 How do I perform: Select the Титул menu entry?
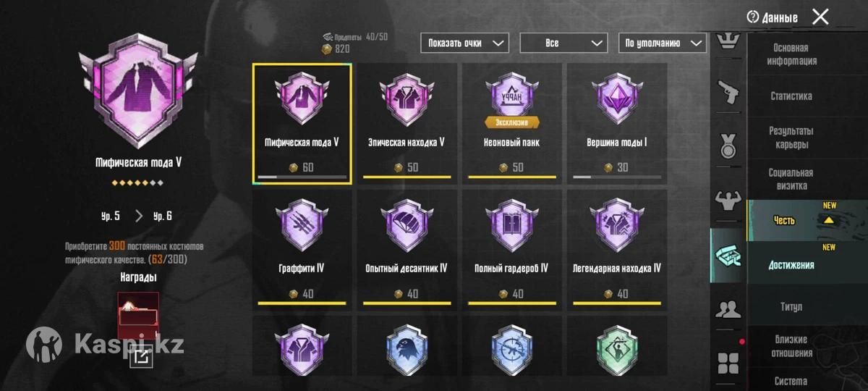click(791, 307)
